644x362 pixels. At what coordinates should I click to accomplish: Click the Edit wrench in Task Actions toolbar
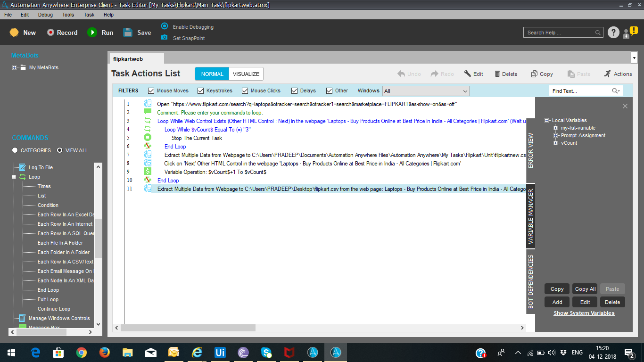pyautogui.click(x=468, y=74)
